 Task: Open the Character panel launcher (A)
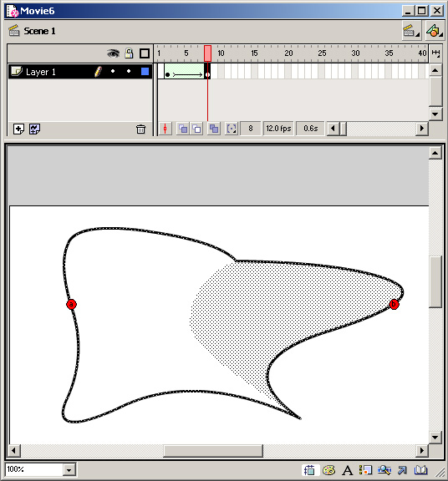[x=348, y=470]
